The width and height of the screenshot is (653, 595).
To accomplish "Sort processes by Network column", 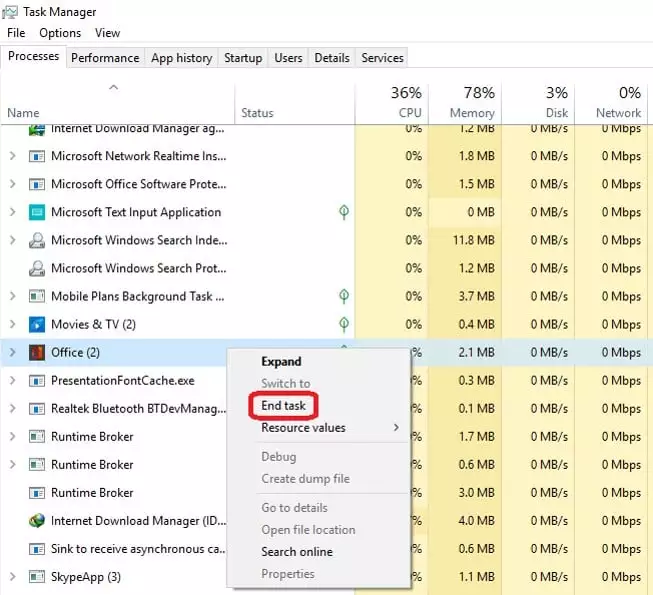I will click(611, 103).
